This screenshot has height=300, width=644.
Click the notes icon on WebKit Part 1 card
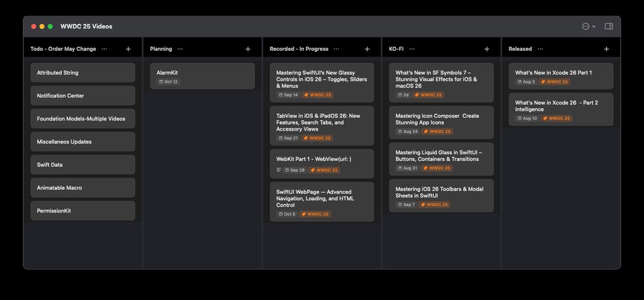[279, 170]
